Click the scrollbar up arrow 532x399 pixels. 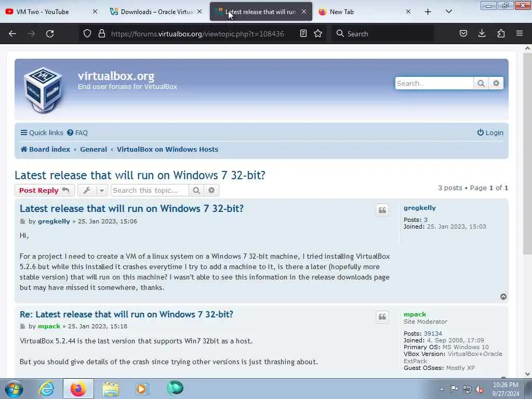(527, 48)
